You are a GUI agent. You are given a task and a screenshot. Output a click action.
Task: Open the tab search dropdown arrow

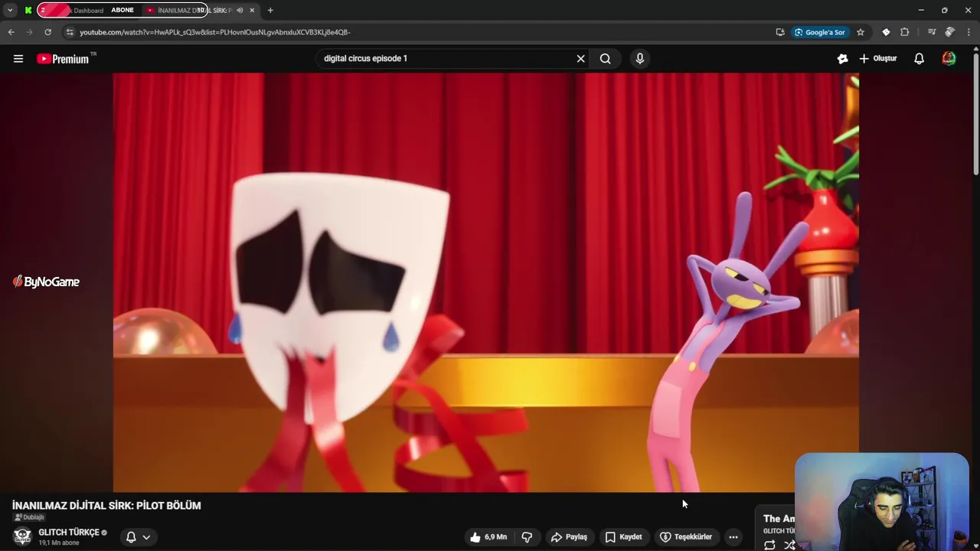(10, 10)
